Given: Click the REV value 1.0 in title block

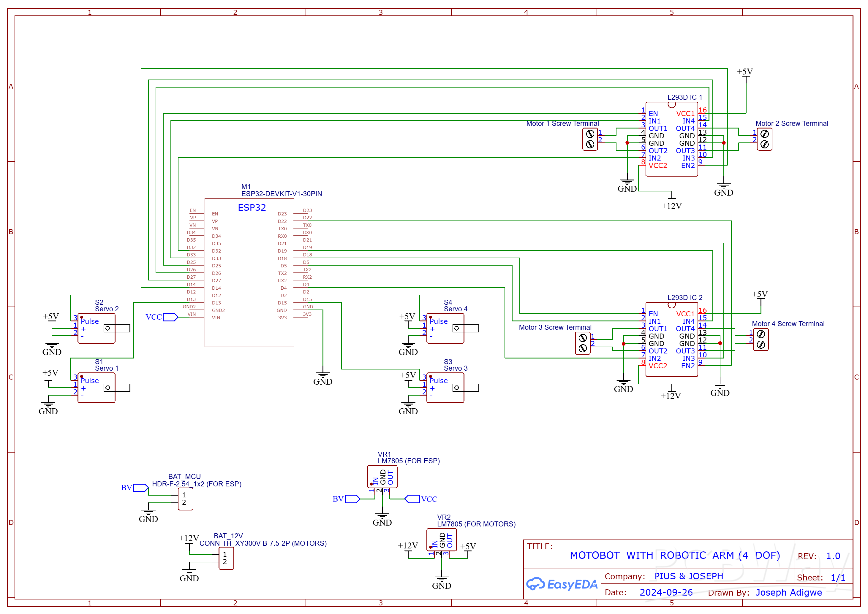Looking at the screenshot, I should 833,556.
